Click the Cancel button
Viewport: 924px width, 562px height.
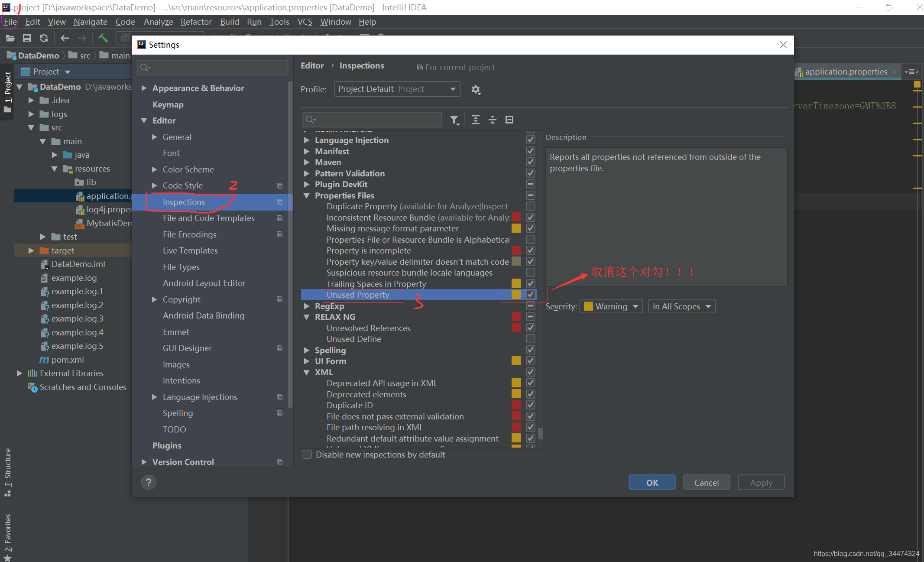pyautogui.click(x=707, y=483)
